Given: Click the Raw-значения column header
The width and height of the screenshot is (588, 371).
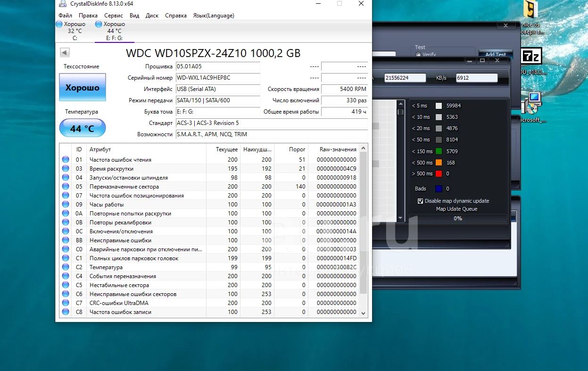Looking at the screenshot, I should (x=333, y=149).
